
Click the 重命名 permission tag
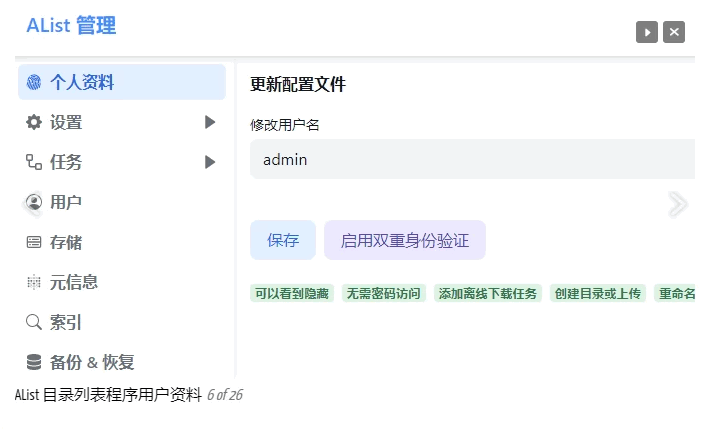tap(675, 293)
